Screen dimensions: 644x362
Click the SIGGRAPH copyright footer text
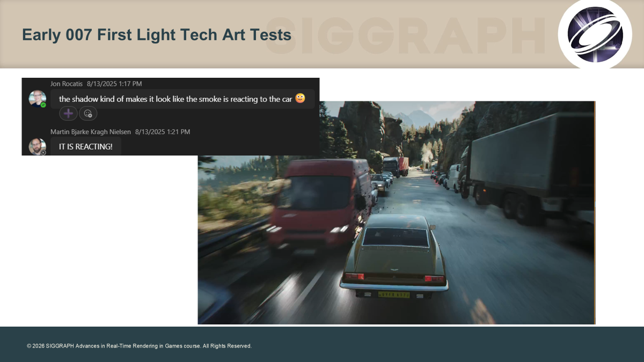pyautogui.click(x=139, y=346)
